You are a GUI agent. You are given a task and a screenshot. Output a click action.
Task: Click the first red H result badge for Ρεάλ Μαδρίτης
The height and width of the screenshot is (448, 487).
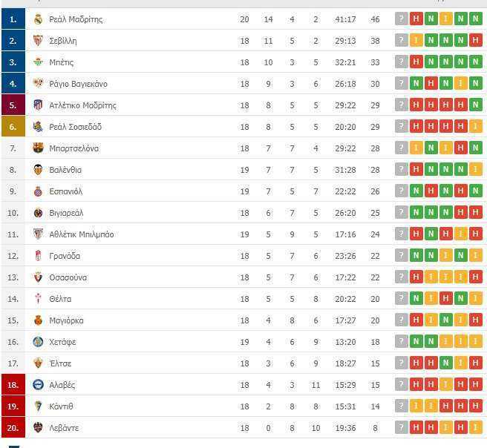point(416,19)
